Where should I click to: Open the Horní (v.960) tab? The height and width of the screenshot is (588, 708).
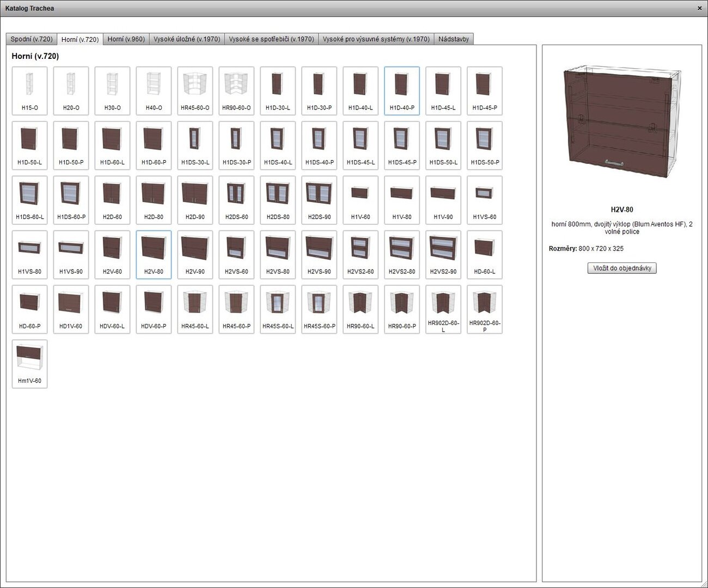click(126, 39)
